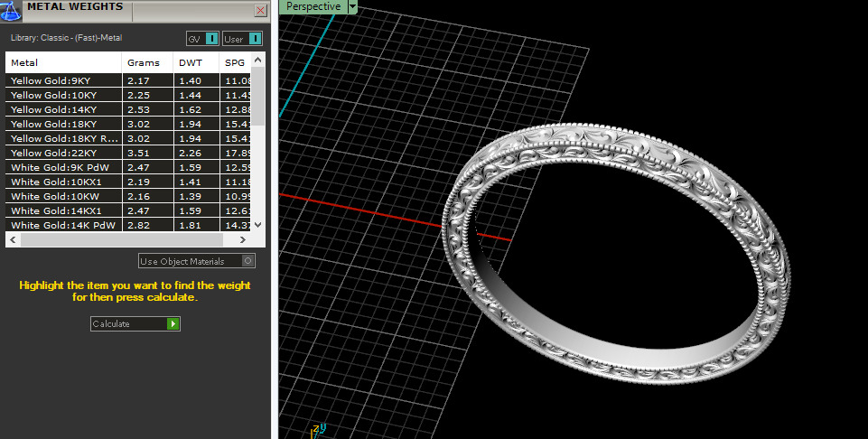Select the Yellow Gold:18KY R... row
Image resolution: width=868 pixels, height=439 pixels.
pos(128,138)
